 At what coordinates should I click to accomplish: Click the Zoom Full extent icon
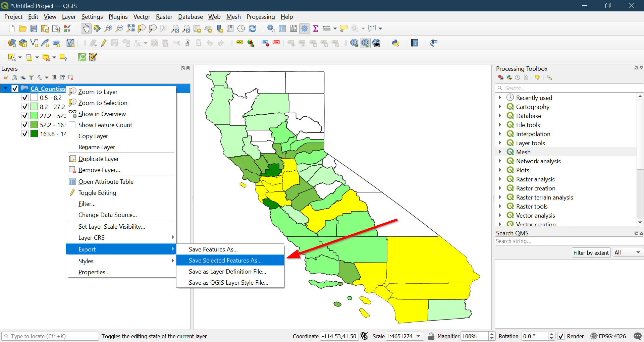click(130, 29)
